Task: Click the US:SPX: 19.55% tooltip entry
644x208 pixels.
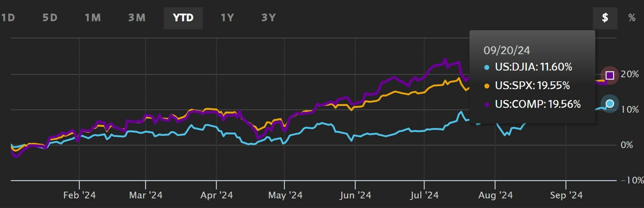Action: (x=532, y=86)
